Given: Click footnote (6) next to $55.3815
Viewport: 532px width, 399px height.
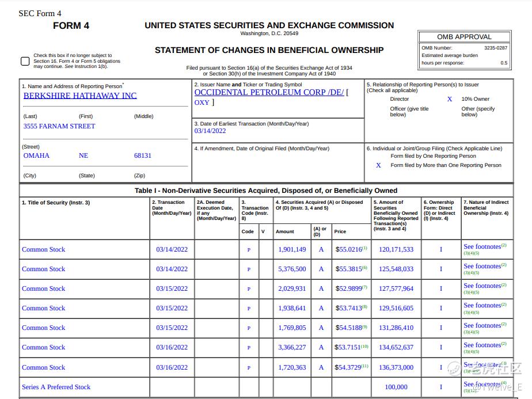Looking at the screenshot, I should tap(364, 268).
